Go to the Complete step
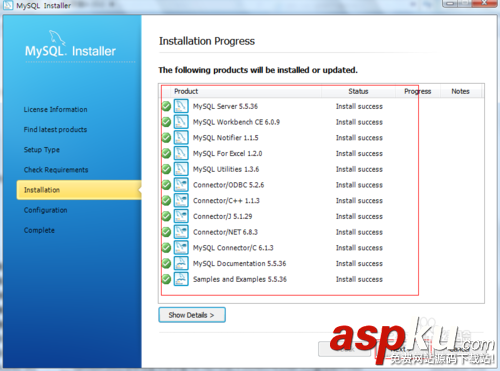This screenshot has width=500, height=371. tap(39, 230)
